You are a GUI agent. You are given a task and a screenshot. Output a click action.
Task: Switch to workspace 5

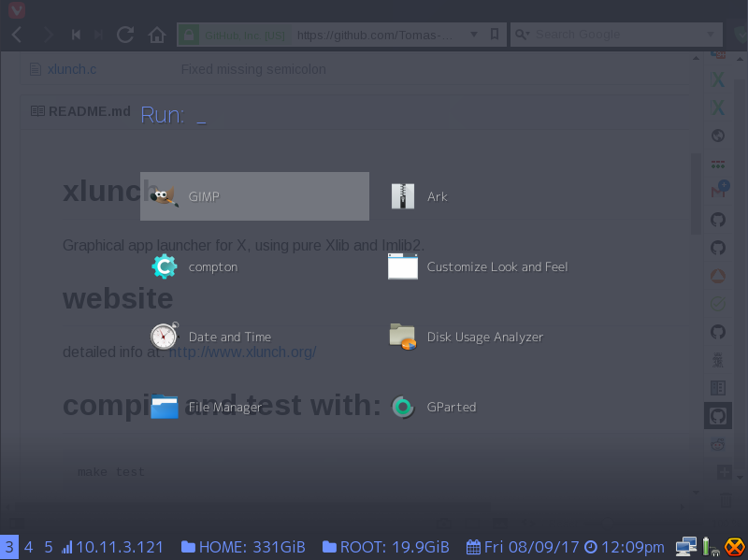coord(49,547)
